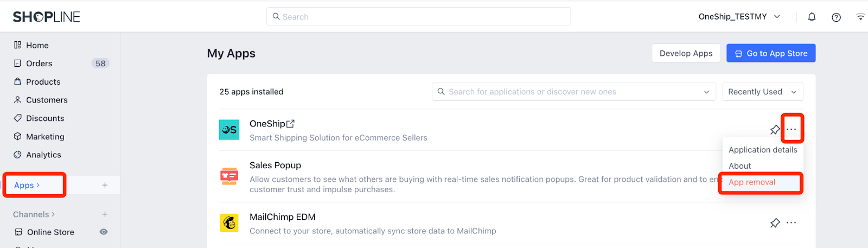Click the Home sidebar icon
The height and width of the screenshot is (248, 868).
click(18, 45)
